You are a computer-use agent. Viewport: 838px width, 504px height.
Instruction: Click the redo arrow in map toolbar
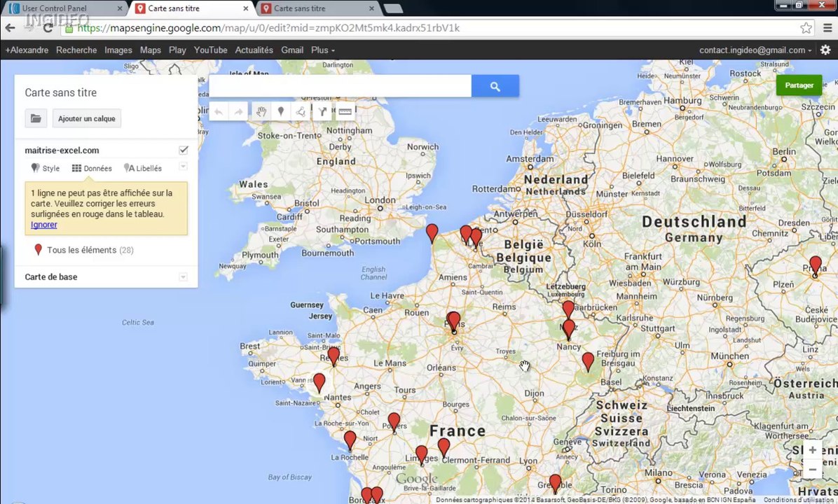click(x=238, y=111)
